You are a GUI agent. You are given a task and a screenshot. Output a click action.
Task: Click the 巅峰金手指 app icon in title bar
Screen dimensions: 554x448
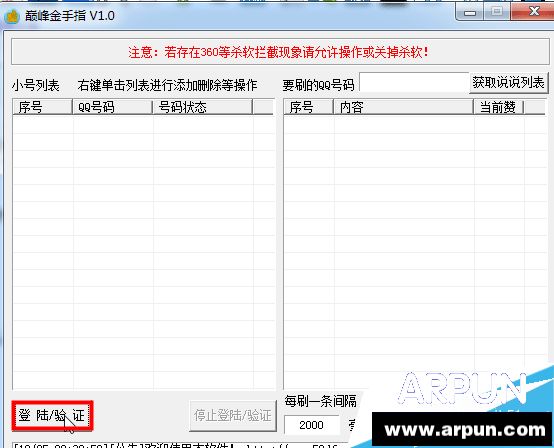coord(12,16)
